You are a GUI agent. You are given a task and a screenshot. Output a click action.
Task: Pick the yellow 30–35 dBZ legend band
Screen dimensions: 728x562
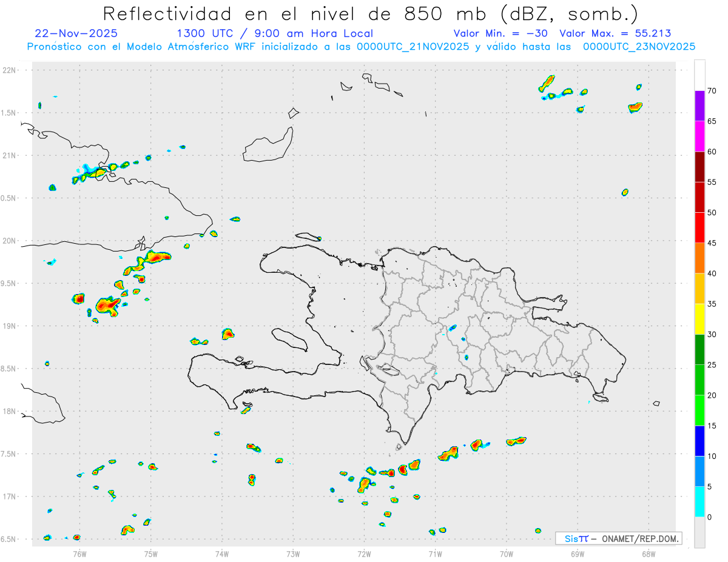(x=699, y=319)
